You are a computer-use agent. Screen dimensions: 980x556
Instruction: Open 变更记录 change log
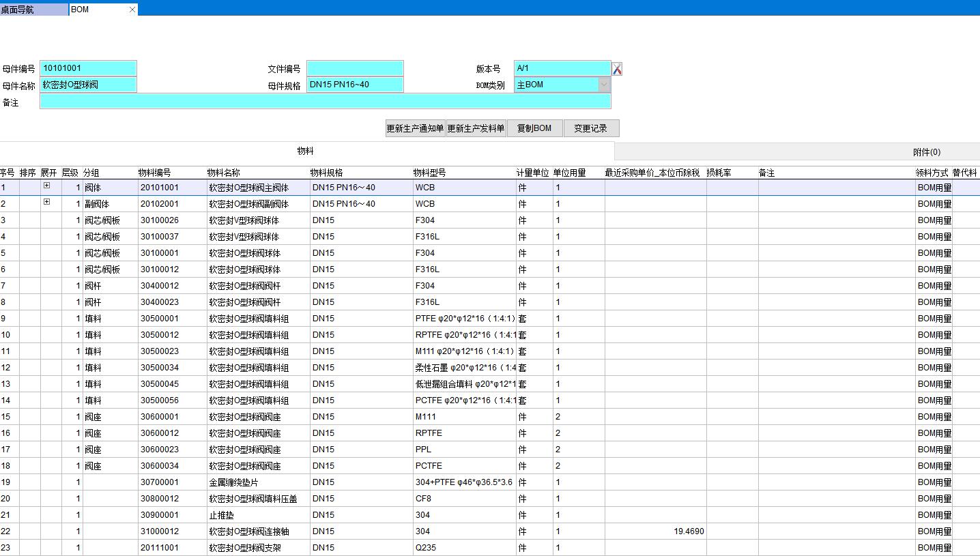(x=590, y=128)
